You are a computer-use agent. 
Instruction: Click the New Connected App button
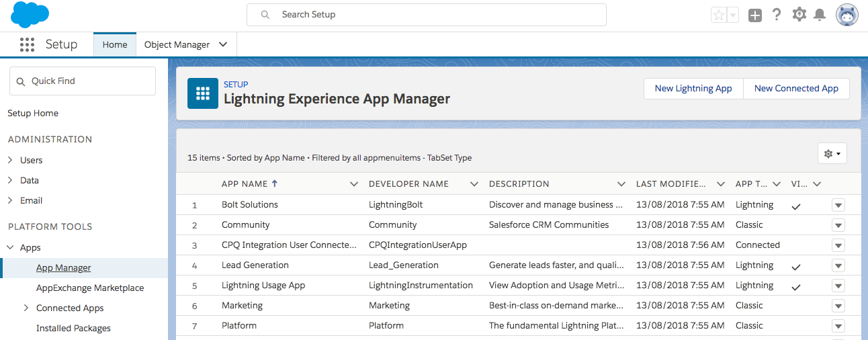click(x=796, y=88)
